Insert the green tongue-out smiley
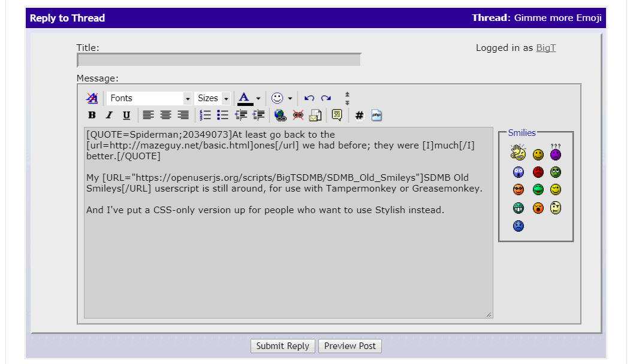Image resolution: width=630 pixels, height=364 pixels. point(538,189)
